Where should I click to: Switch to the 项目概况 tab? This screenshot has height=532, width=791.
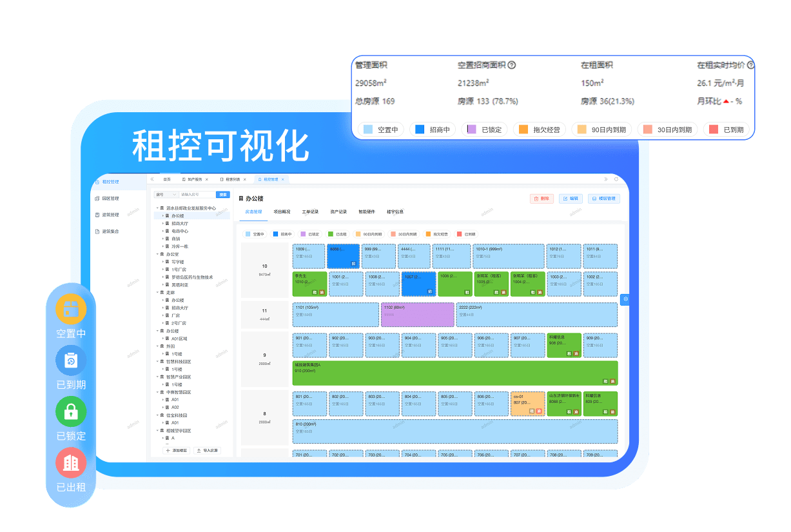(282, 212)
